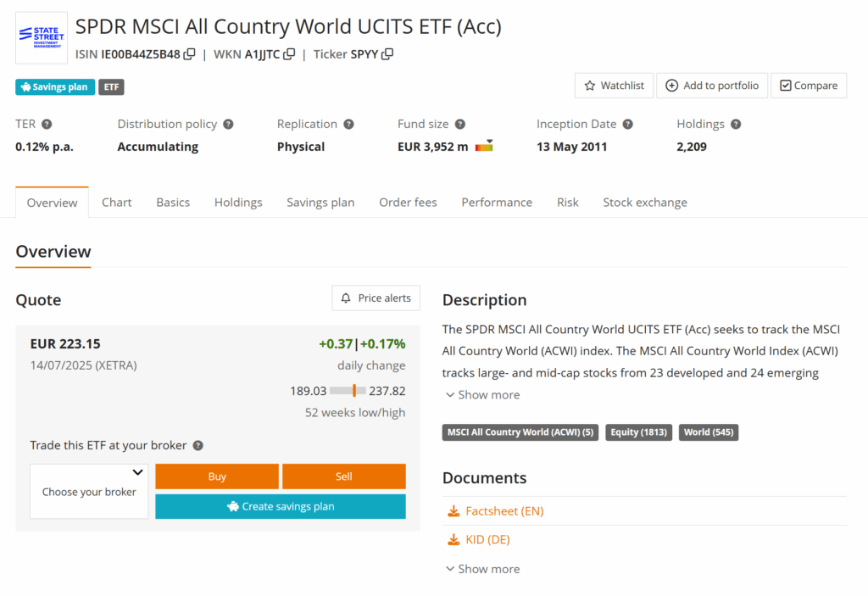Expand Documents list with Show more
Viewport: 868px width, 596px height.
pyautogui.click(x=482, y=569)
